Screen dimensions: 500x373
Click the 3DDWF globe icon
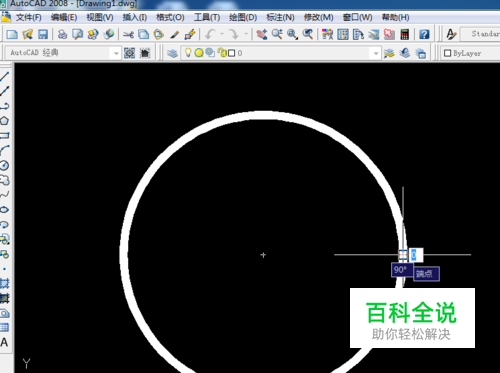tap(109, 34)
